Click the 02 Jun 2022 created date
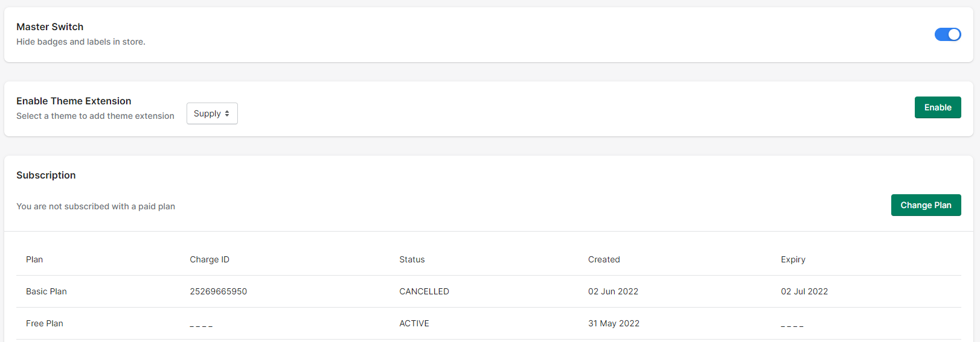The height and width of the screenshot is (342, 980). point(613,291)
